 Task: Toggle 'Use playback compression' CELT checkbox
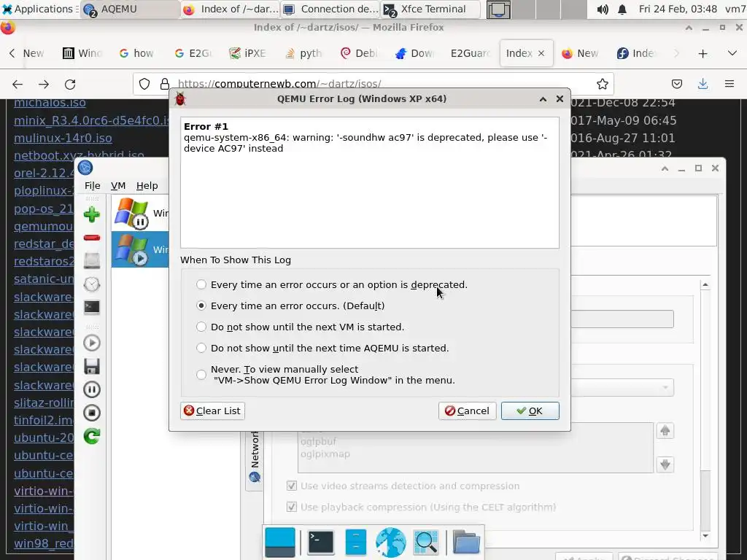(x=292, y=507)
